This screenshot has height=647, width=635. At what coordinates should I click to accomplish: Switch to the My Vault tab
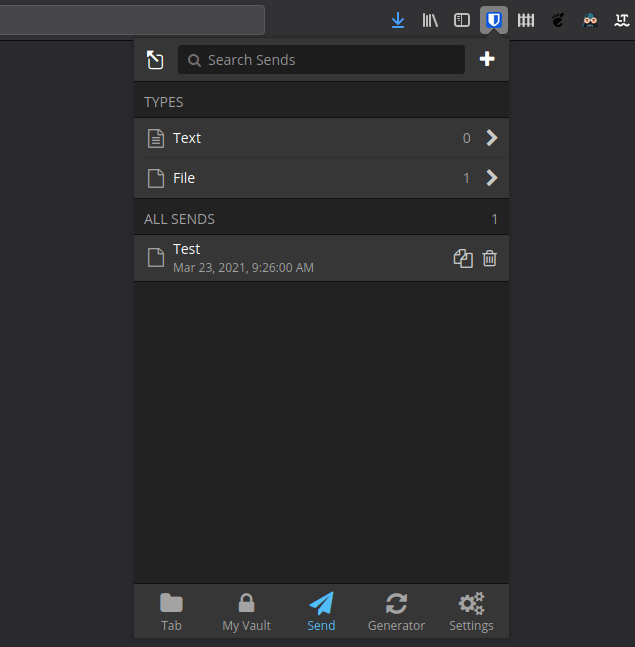pos(246,612)
